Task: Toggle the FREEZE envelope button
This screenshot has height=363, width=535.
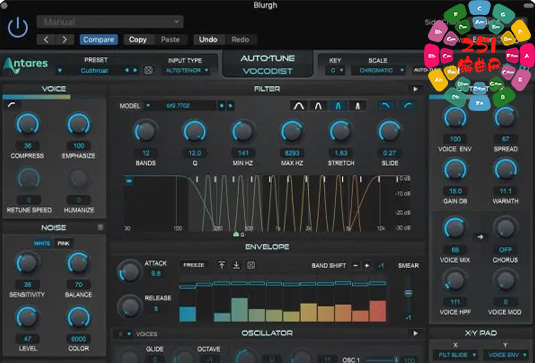Action: click(x=193, y=265)
